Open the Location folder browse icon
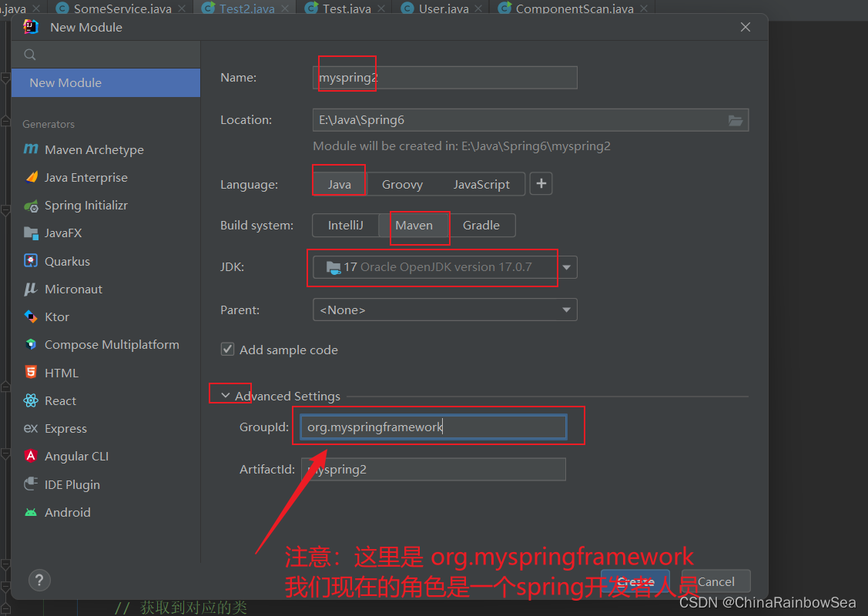The width and height of the screenshot is (868, 616). 735,120
